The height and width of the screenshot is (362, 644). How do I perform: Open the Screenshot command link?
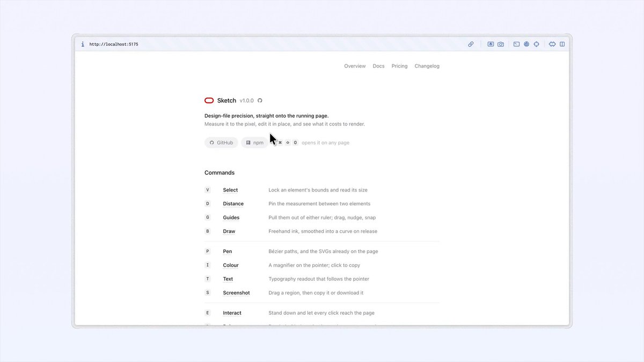tap(237, 293)
